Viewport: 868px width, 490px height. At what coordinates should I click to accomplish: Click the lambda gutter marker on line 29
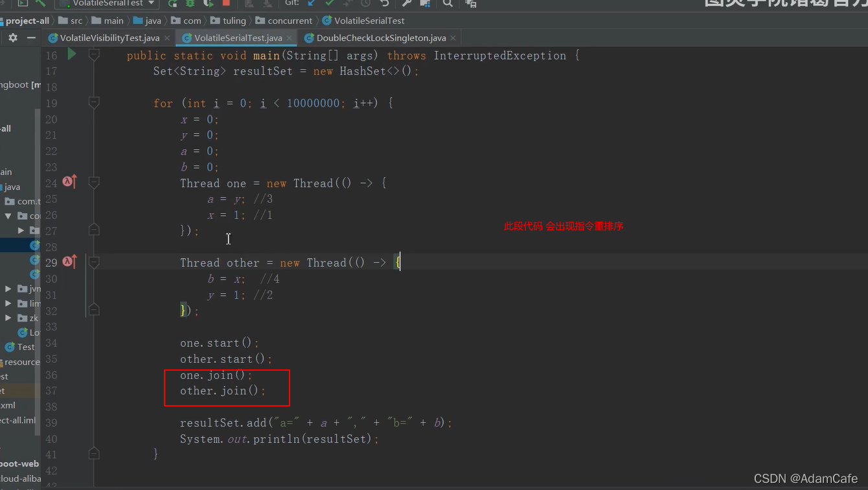(x=70, y=262)
